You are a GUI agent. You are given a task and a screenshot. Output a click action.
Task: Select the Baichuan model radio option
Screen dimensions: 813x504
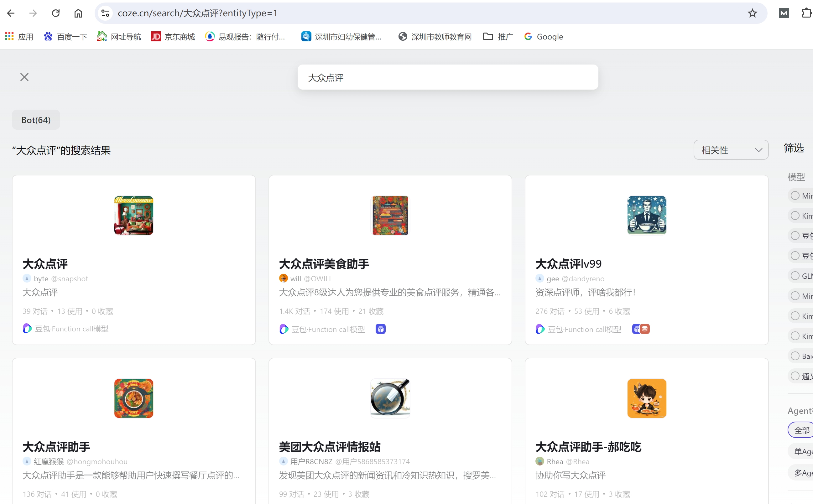(795, 356)
